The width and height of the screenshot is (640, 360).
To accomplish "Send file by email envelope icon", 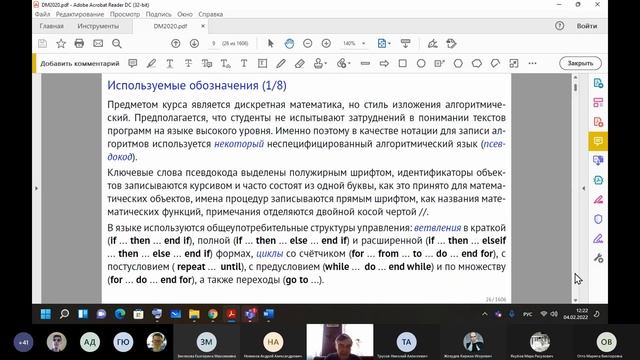I will click(x=98, y=44).
